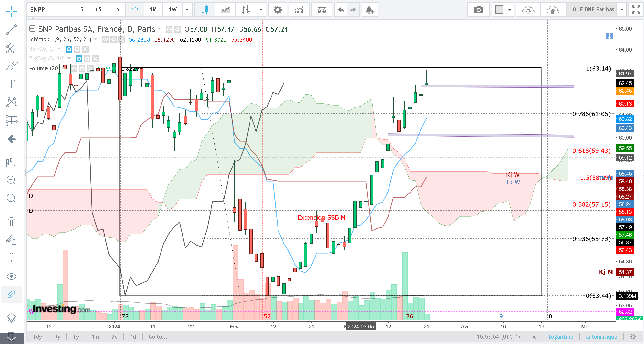Select the line chart style
Viewport: 644px width, 344px height.
[x=225, y=10]
